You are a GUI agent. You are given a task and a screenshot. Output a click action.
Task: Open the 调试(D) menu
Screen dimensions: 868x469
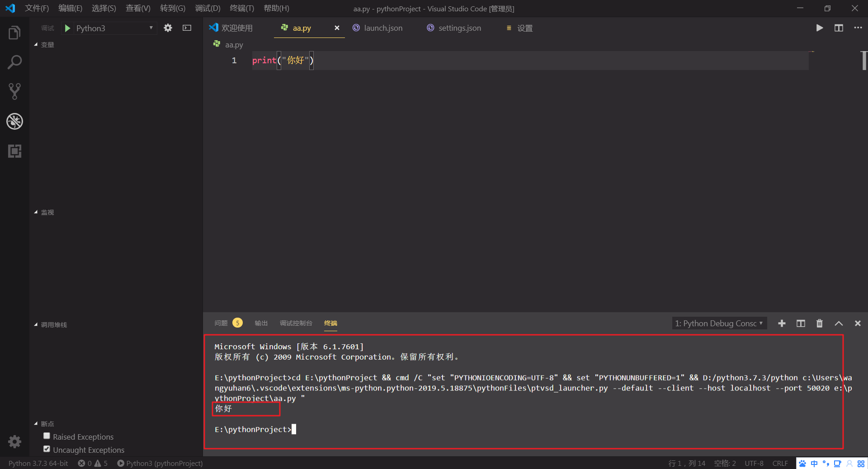(x=208, y=8)
